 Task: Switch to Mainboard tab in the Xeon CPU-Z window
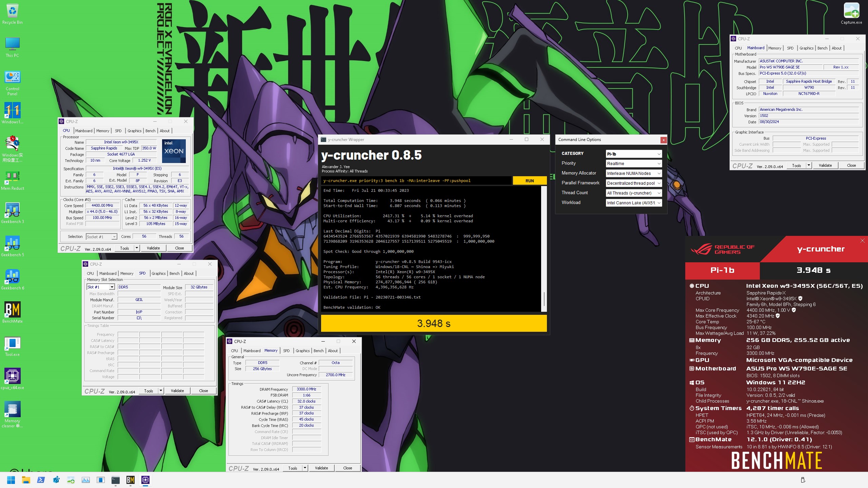click(x=84, y=131)
